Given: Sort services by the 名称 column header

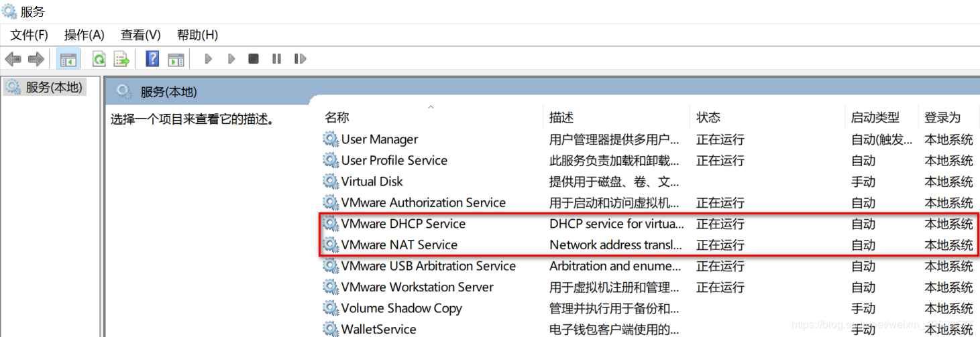Looking at the screenshot, I should coord(337,118).
